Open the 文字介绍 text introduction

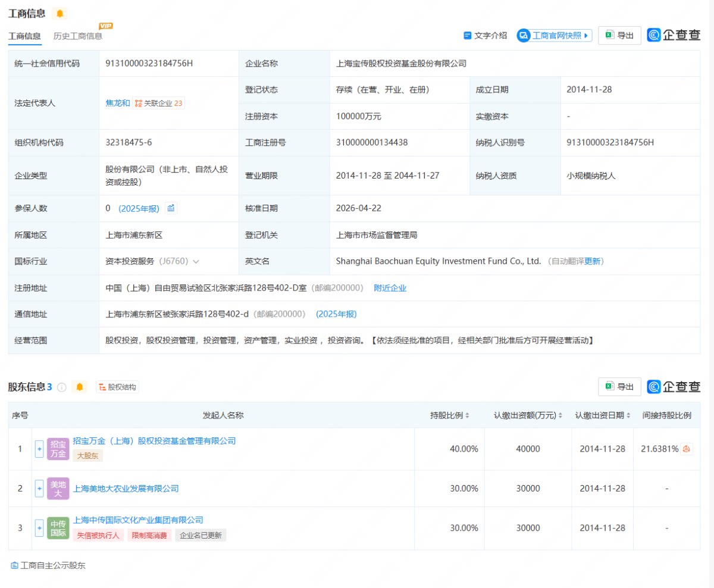(486, 35)
